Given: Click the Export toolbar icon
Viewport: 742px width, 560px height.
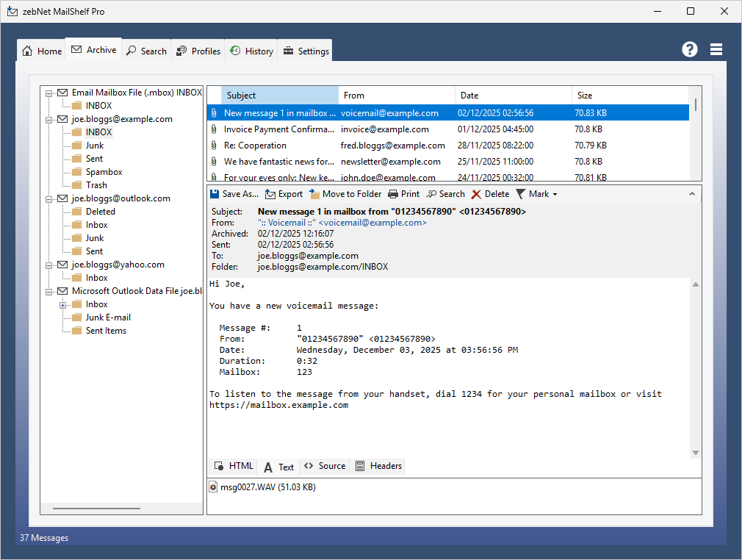Looking at the screenshot, I should [270, 194].
